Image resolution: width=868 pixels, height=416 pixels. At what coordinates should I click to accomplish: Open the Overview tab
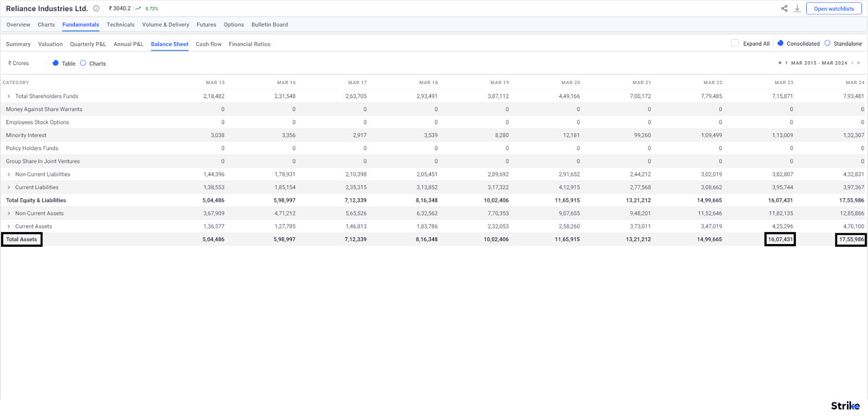18,24
